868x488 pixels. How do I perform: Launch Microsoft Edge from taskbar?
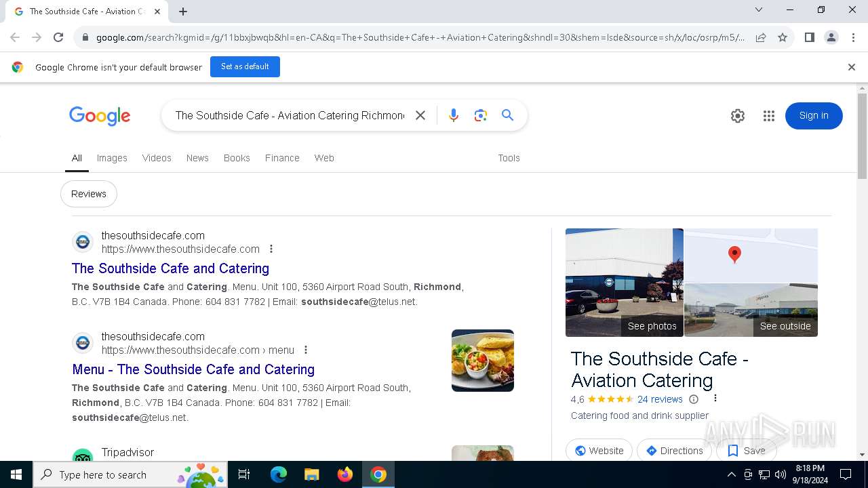[x=279, y=474]
